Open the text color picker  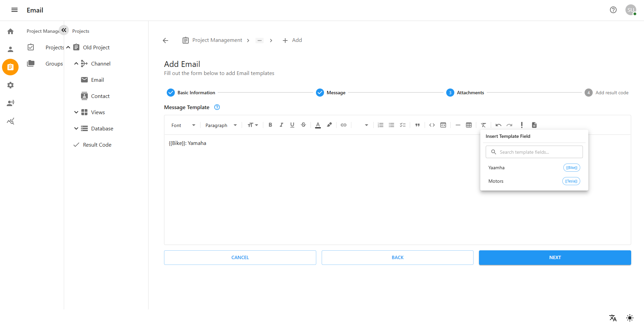(x=318, y=125)
